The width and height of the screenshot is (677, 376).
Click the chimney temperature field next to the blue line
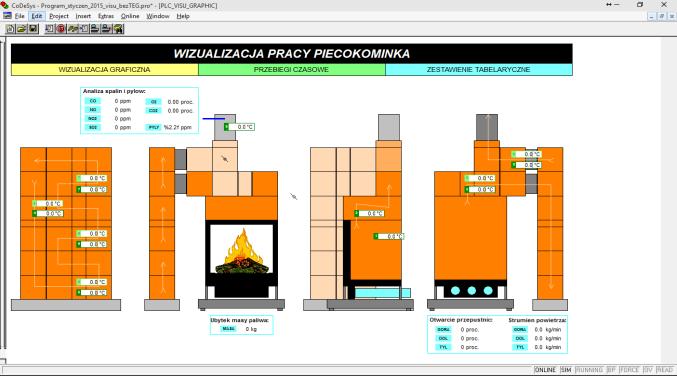pos(240,127)
